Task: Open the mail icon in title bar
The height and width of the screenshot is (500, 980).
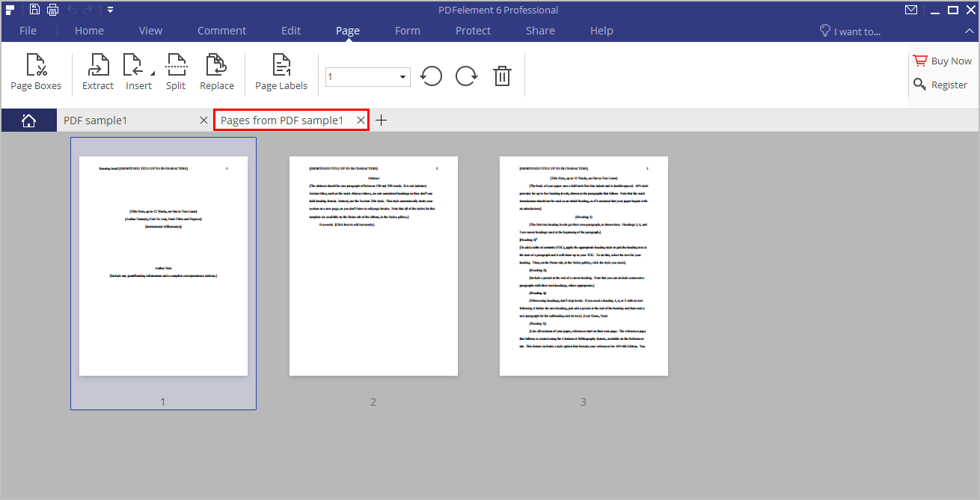Action: tap(911, 10)
